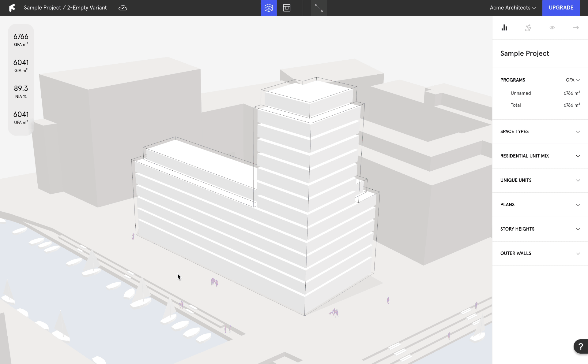Click the UPGRADE button

tap(561, 8)
